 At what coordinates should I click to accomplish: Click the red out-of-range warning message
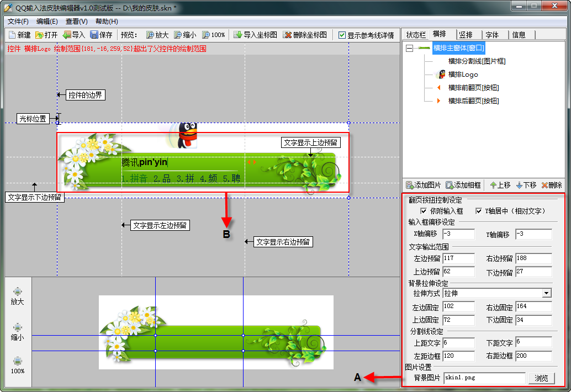pyautogui.click(x=107, y=49)
